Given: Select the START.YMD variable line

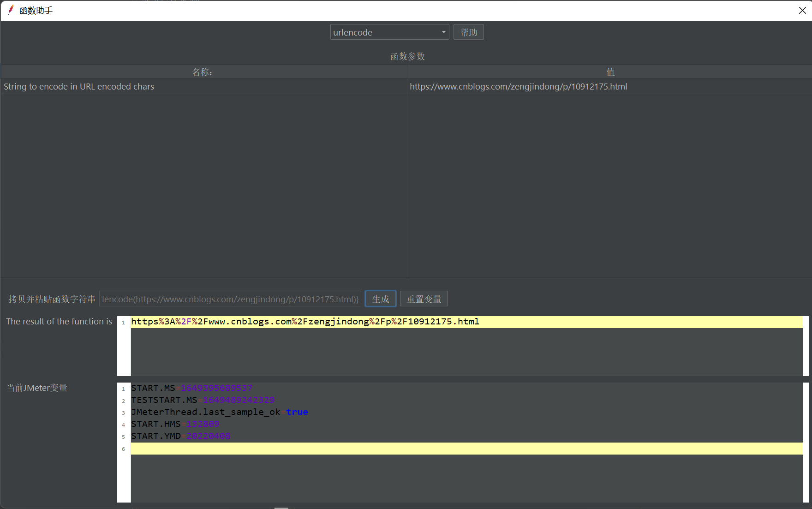Looking at the screenshot, I should coord(466,436).
